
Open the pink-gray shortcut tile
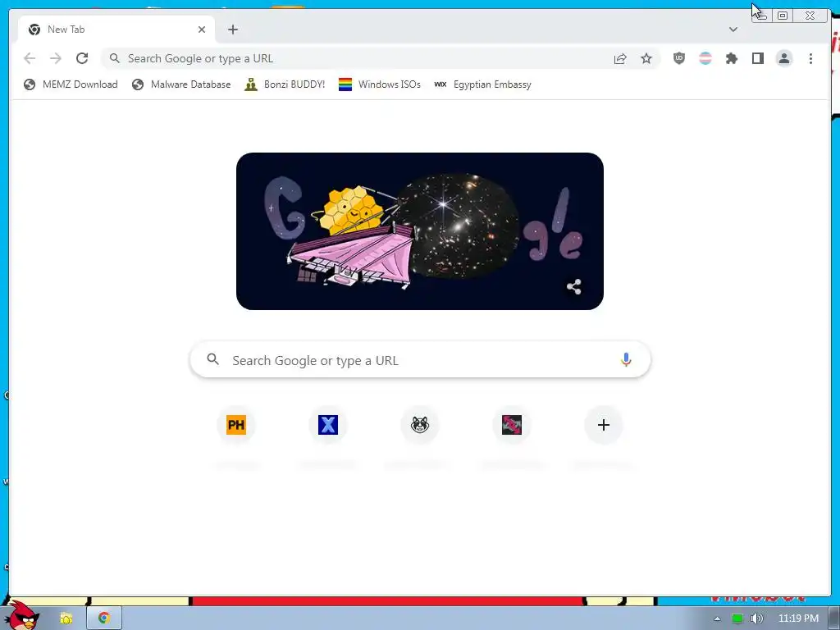pos(512,425)
